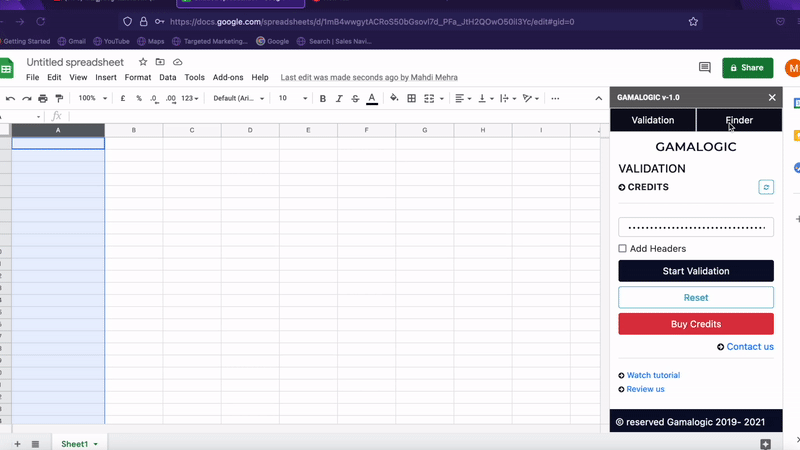Click the Explore icon at bottom right

pos(765,444)
